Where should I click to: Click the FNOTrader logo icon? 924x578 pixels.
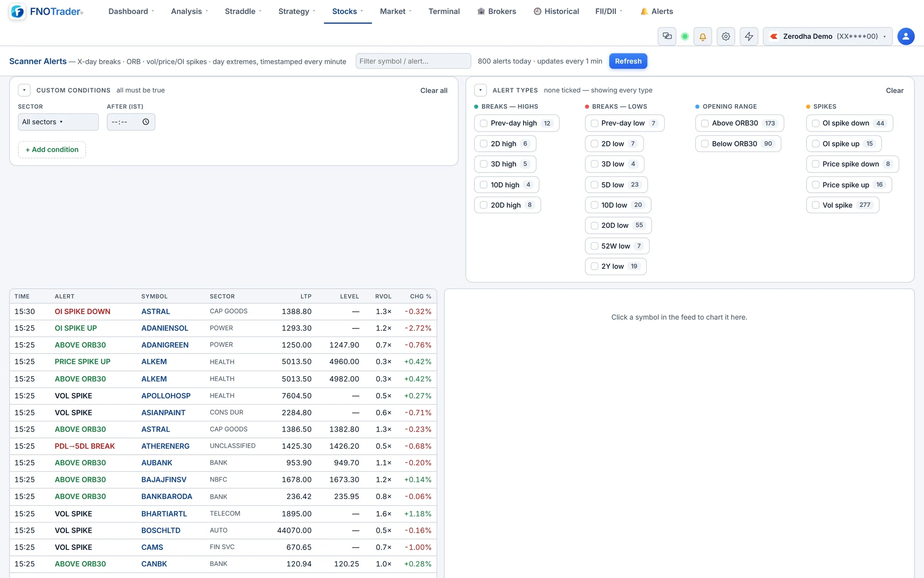pos(17,12)
